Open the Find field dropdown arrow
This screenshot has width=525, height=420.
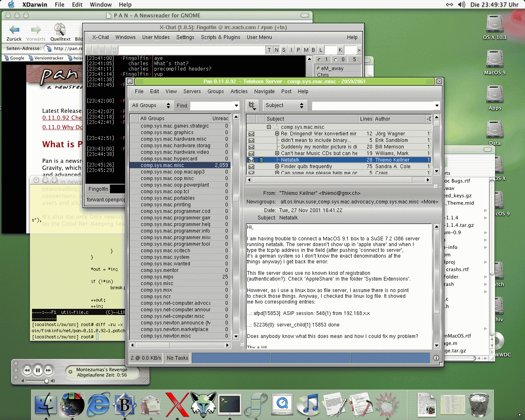pyautogui.click(x=236, y=106)
